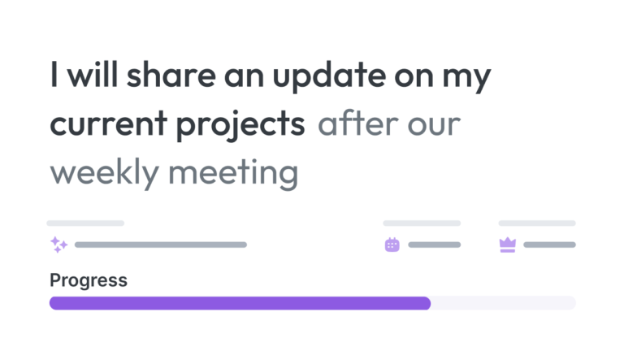The height and width of the screenshot is (364, 624).
Task: Click the light placeholder label above calendar
Action: [422, 223]
